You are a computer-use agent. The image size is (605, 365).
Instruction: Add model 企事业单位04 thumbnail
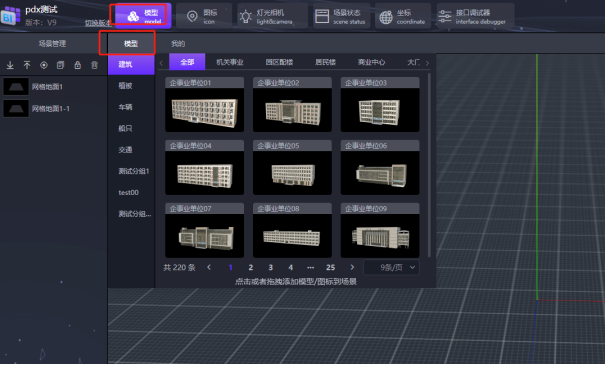pyautogui.click(x=204, y=173)
